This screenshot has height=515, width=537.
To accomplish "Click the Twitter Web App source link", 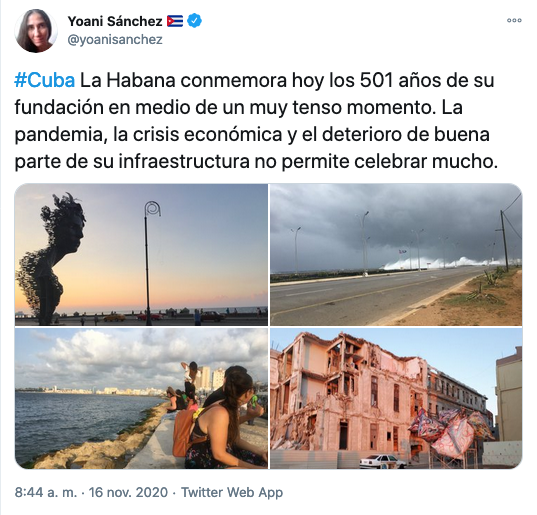I will [x=232, y=492].
